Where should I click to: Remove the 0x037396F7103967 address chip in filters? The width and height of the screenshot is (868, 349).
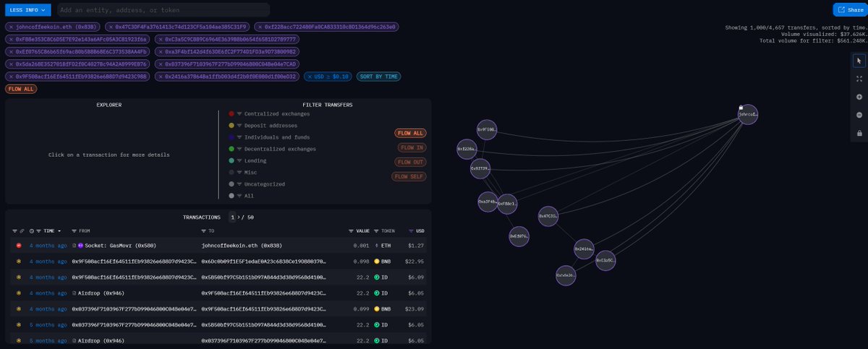(x=160, y=64)
